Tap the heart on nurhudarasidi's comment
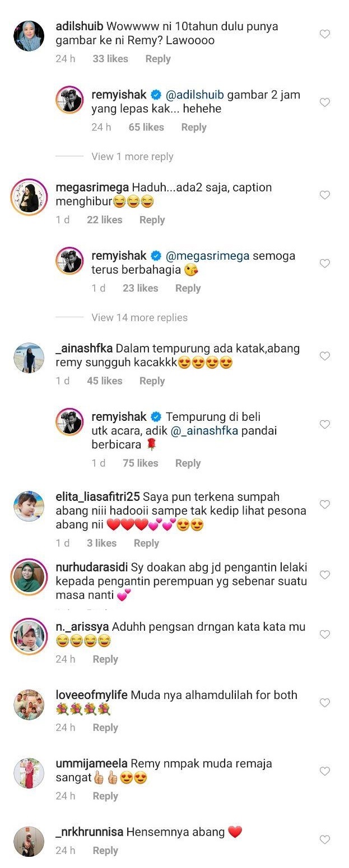The width and height of the screenshot is (349, 868). click(x=324, y=575)
